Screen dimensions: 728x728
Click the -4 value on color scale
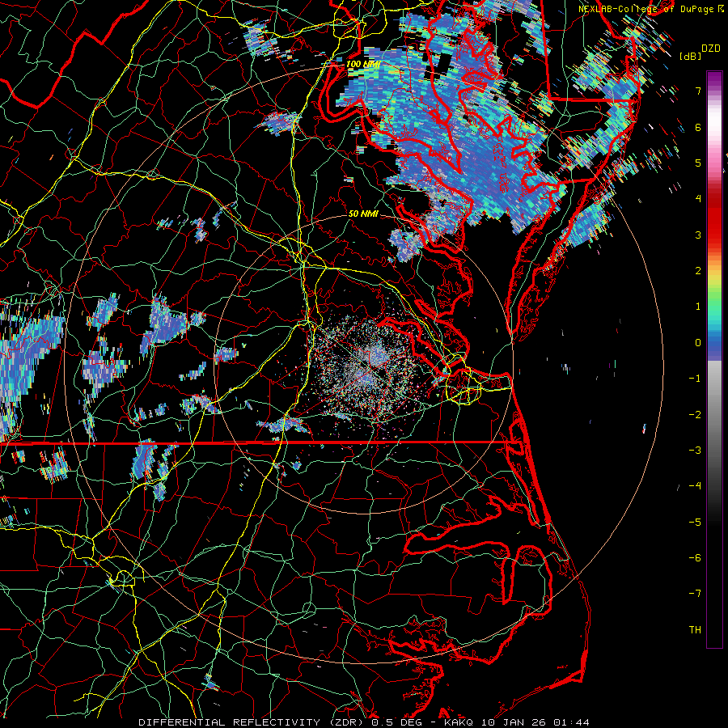(x=695, y=485)
